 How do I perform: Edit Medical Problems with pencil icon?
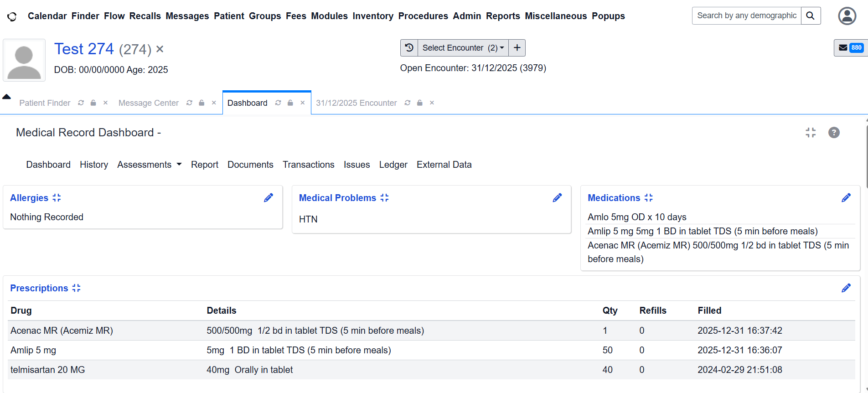(557, 198)
